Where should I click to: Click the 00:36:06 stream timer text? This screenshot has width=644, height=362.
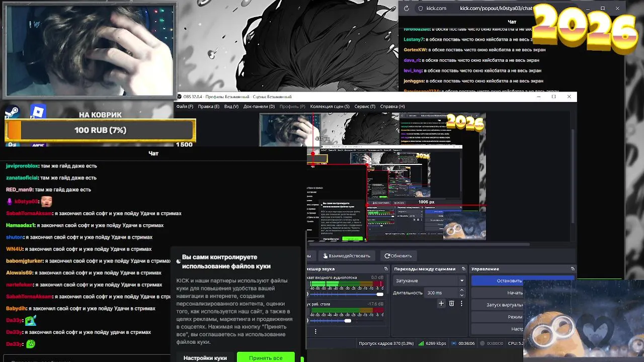(x=466, y=343)
